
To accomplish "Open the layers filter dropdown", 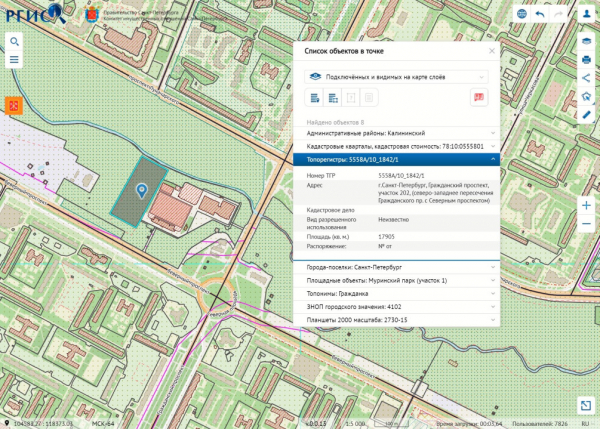I will 397,76.
